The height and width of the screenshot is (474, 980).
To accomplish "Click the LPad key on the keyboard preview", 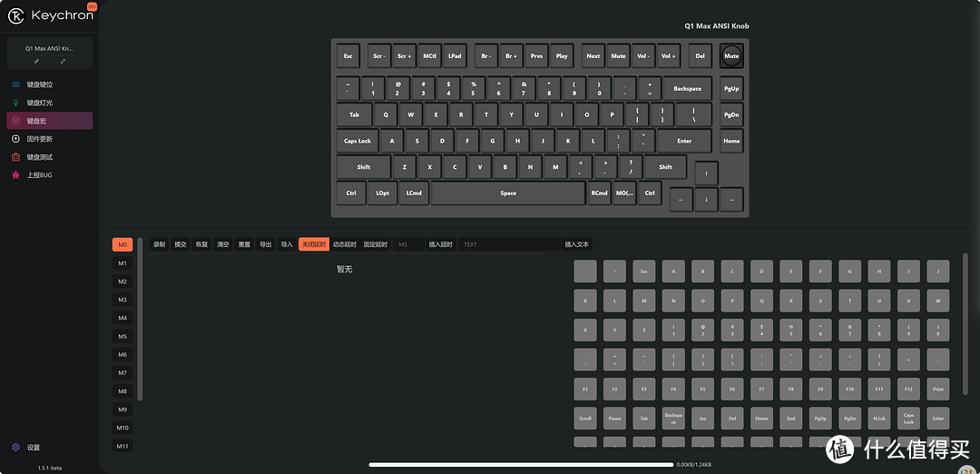I will coord(455,55).
